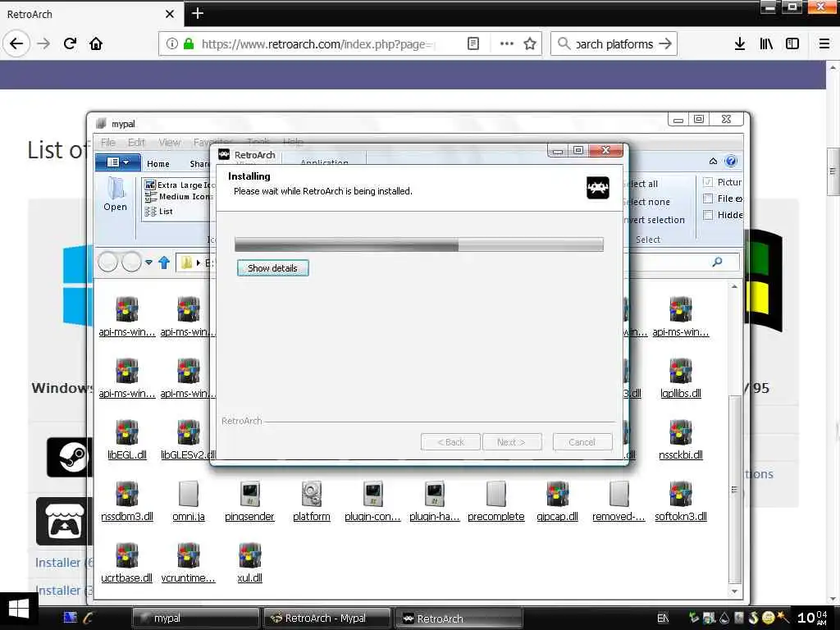Screen dimensions: 840x630
Task: Switch to RetroArch - Mypal taskbar button
Action: tap(326, 619)
